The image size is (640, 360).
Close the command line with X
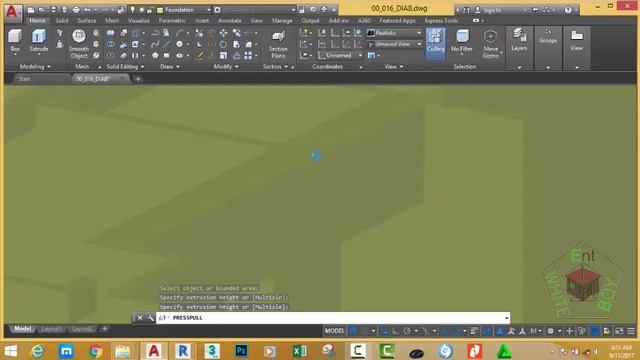click(140, 318)
